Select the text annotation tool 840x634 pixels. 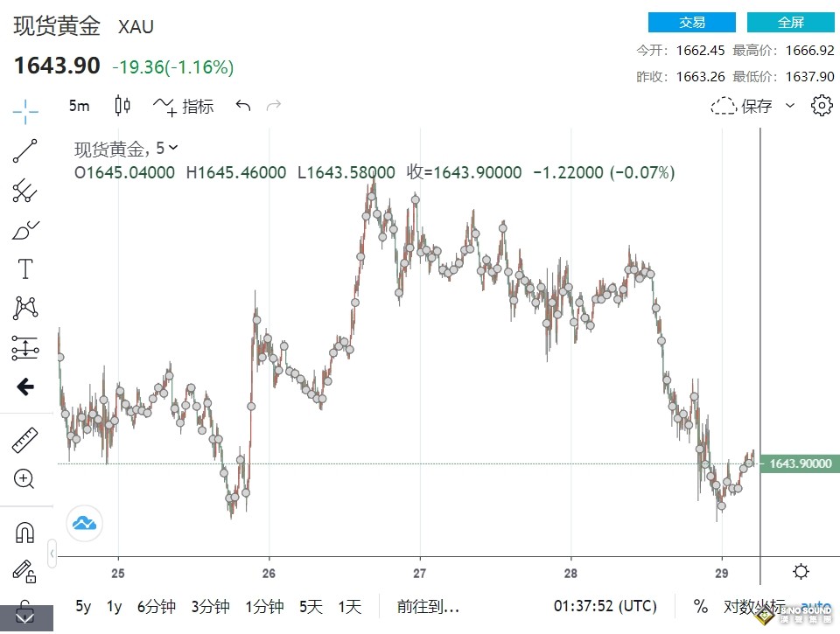click(x=25, y=268)
